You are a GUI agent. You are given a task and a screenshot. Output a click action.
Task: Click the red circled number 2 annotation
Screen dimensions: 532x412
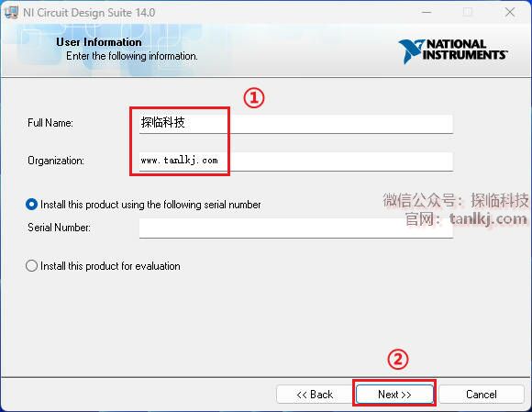pyautogui.click(x=398, y=360)
